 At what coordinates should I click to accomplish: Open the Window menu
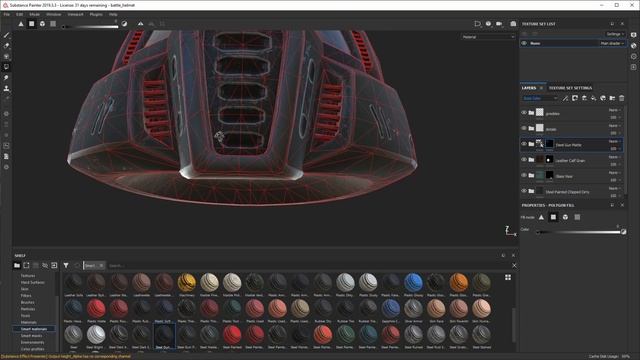click(53, 14)
